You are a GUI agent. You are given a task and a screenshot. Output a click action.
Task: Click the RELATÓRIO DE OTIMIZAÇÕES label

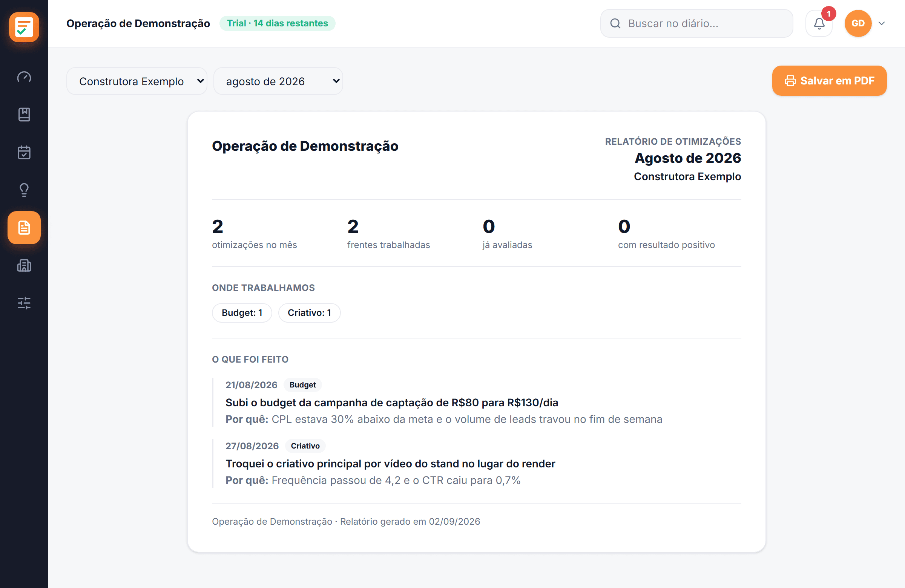[x=673, y=141]
